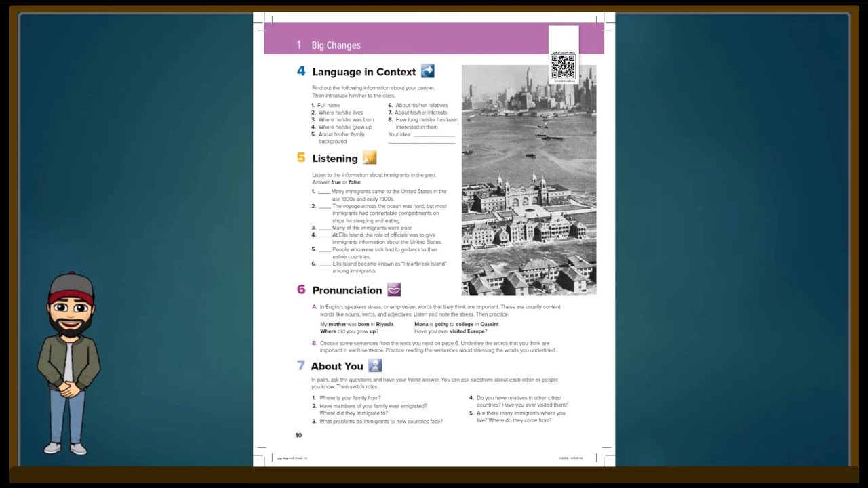Click the About You person icon

click(x=375, y=366)
